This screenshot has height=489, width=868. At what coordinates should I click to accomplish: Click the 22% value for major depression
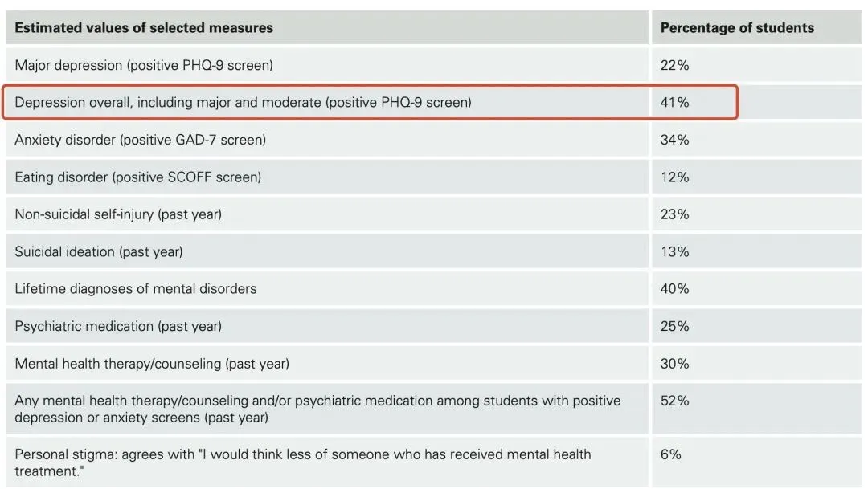coord(674,65)
